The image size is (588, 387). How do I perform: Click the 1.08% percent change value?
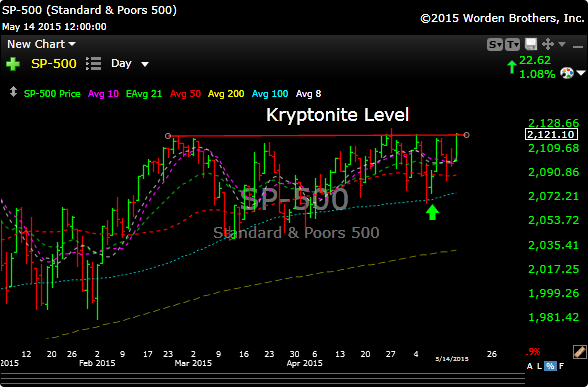[x=537, y=74]
